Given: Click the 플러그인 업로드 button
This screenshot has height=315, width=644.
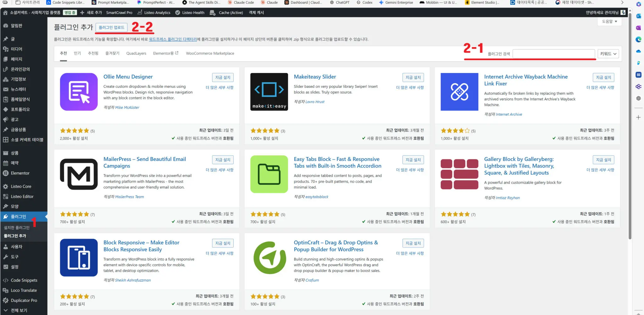Looking at the screenshot, I should pos(112,27).
